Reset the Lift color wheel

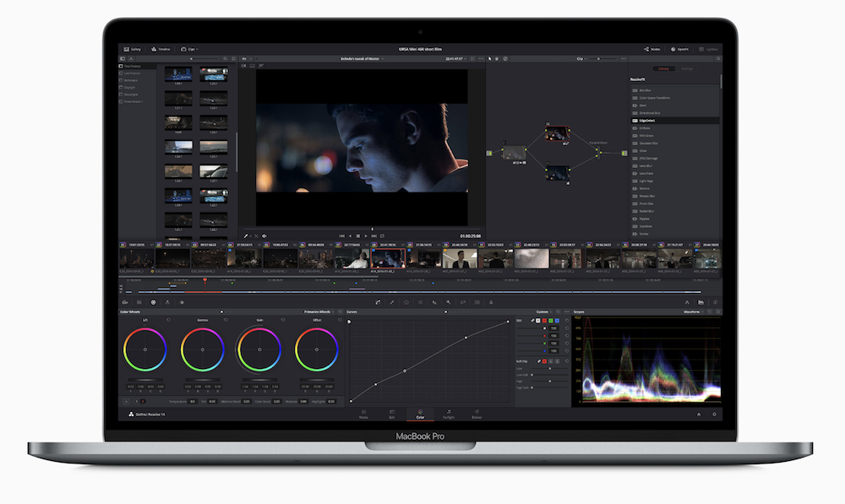[169, 320]
